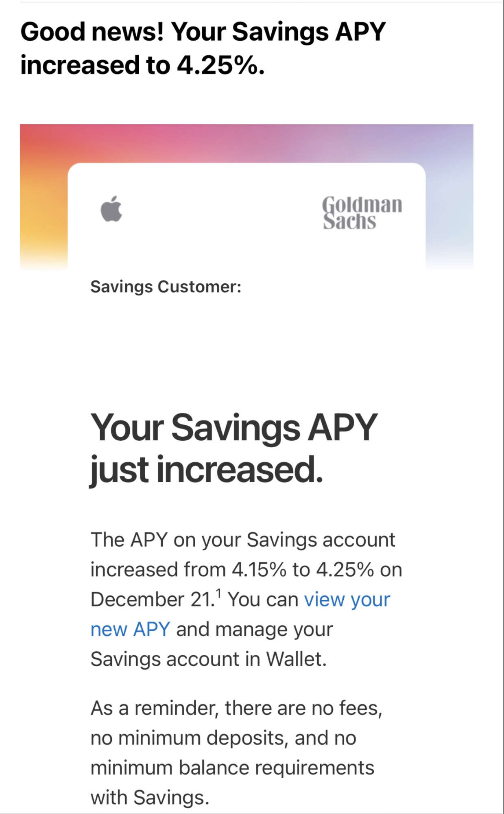Tap 'The APY on your Savings account' text

(243, 540)
